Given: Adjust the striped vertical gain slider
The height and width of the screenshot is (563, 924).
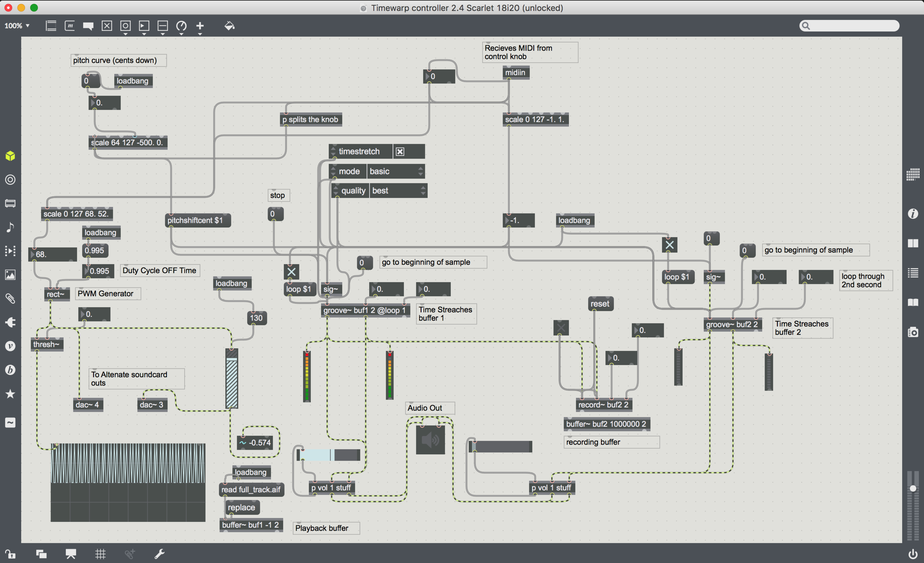Looking at the screenshot, I should pyautogui.click(x=232, y=378).
